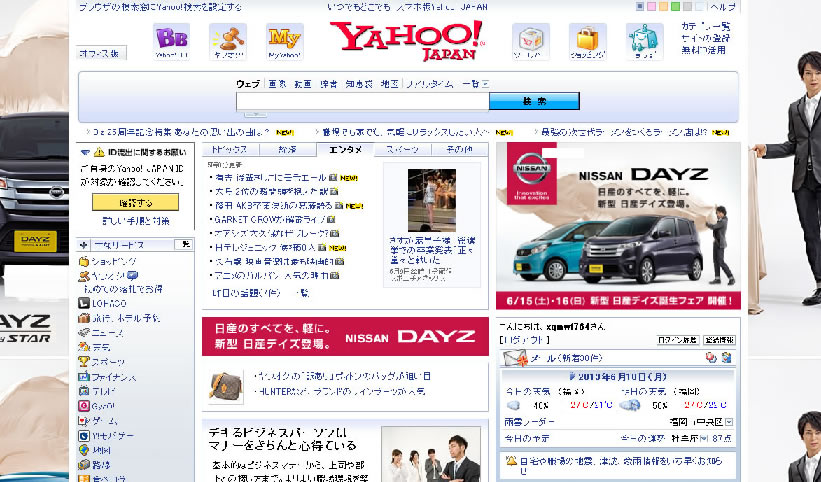821x482 pixels.
Task: Open the teal robot mascot icon
Action: coord(645,41)
